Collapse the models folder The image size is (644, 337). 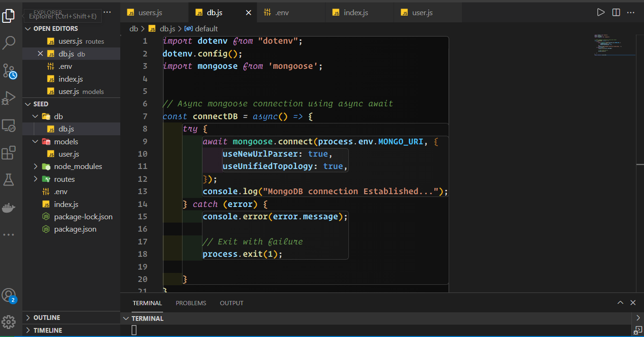(x=36, y=142)
